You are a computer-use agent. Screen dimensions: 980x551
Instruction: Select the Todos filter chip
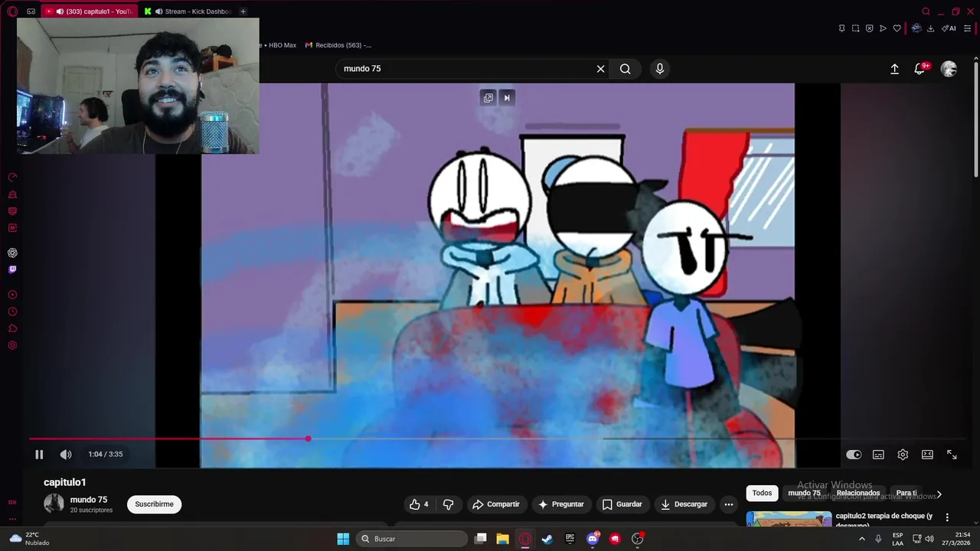pyautogui.click(x=762, y=493)
